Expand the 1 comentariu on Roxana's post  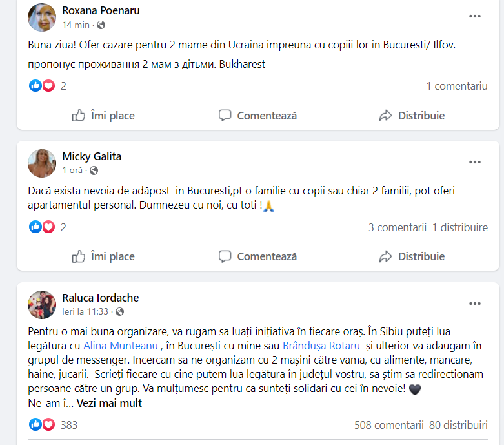click(x=457, y=87)
